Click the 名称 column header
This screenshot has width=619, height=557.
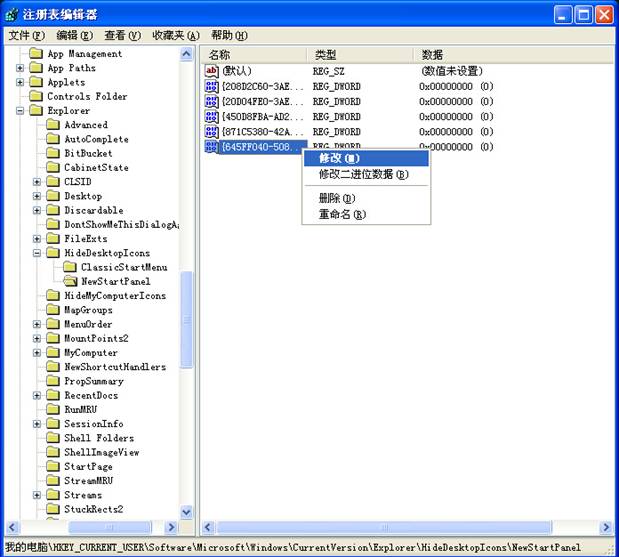pyautogui.click(x=254, y=54)
